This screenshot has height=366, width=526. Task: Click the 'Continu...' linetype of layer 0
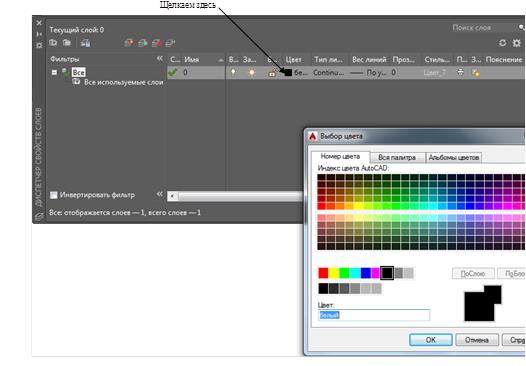[328, 72]
